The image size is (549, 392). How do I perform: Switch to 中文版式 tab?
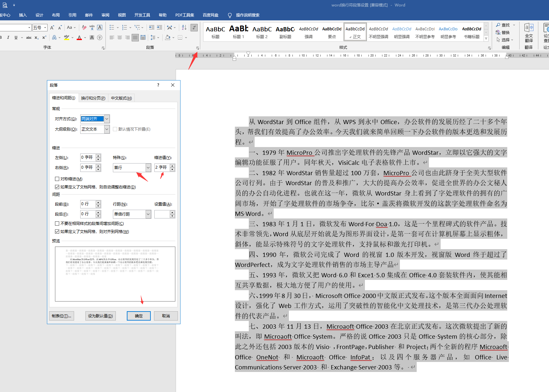(121, 98)
